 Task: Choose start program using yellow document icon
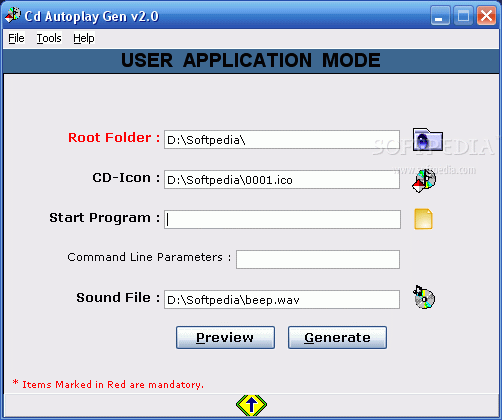click(423, 219)
